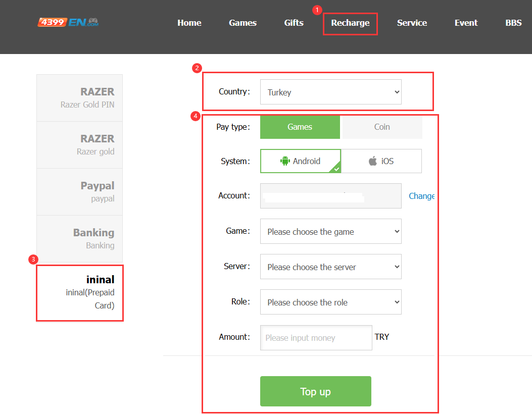Viewport: 532px width, 415px height.
Task: Expand the Role selection dropdown
Action: pyautogui.click(x=330, y=302)
